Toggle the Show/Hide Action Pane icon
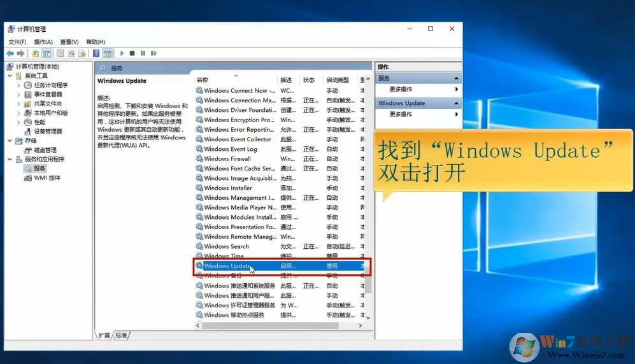Screen dimensions: 635x364 click(107, 53)
